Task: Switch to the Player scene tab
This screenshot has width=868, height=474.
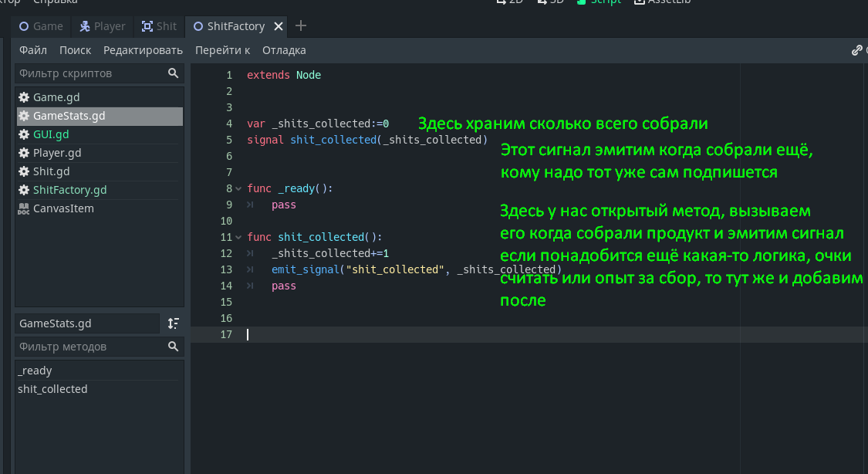Action: click(x=103, y=26)
